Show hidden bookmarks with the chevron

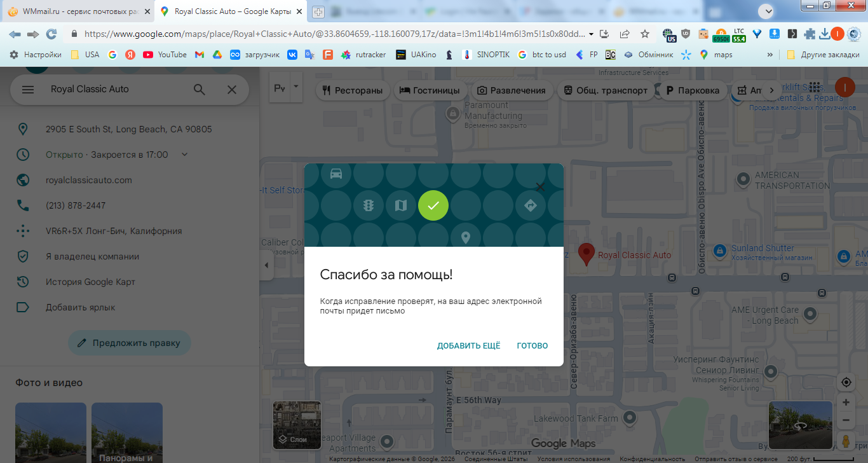click(x=770, y=55)
